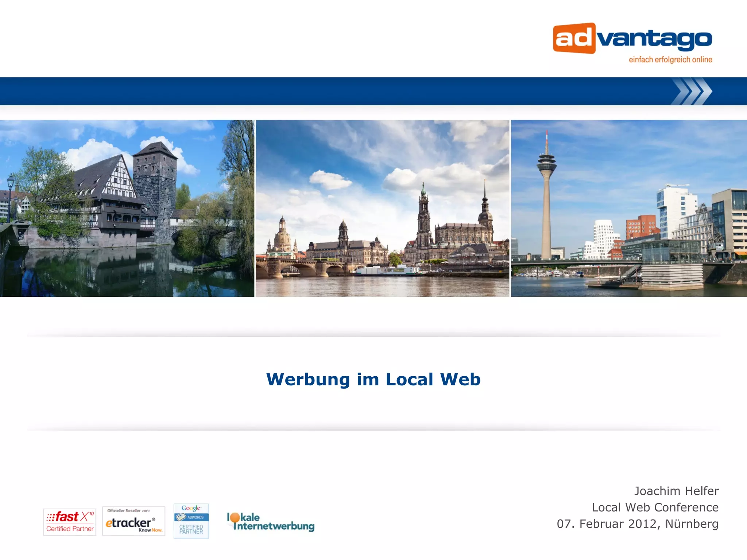This screenshot has width=747, height=560.
Task: Select the Dresden skyline photo
Action: [382, 208]
